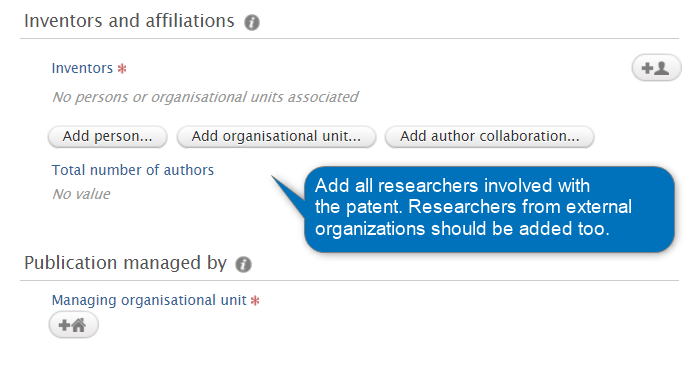
Task: Click 'organizations should be added too' hint line
Action: pyautogui.click(x=461, y=229)
